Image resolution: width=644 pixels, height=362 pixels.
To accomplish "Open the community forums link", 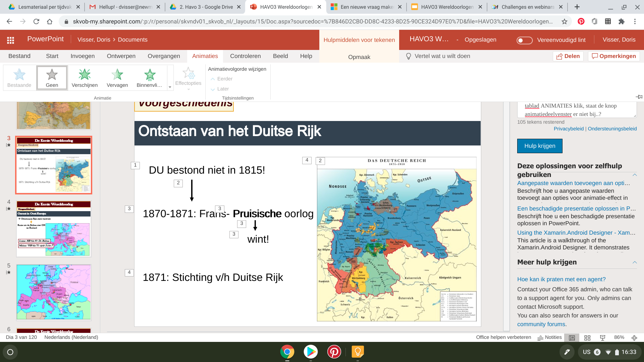I will pyautogui.click(x=541, y=324).
